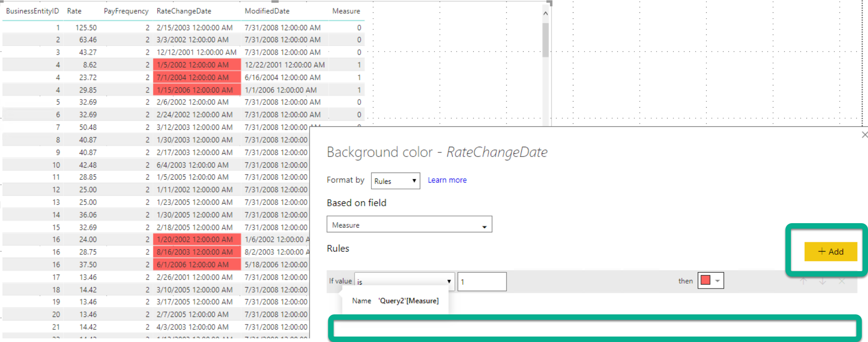Image resolution: width=868 pixels, height=342 pixels.
Task: Sort by ModifiedDate column header
Action: 267,11
